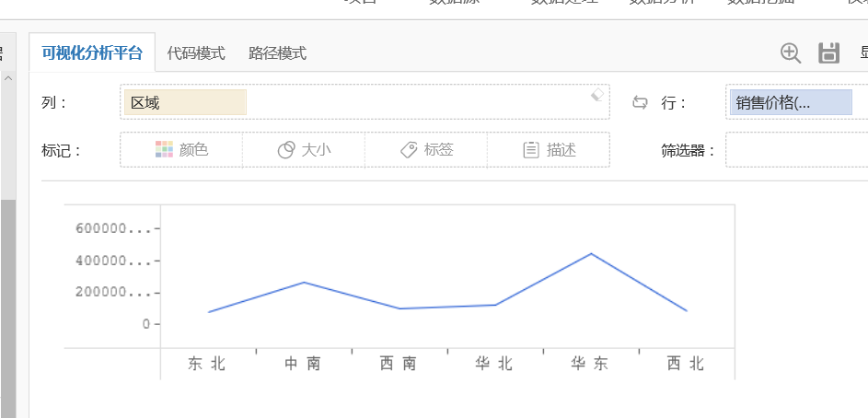Image resolution: width=868 pixels, height=418 pixels.
Task: Click the save floppy disk icon
Action: coord(829,52)
